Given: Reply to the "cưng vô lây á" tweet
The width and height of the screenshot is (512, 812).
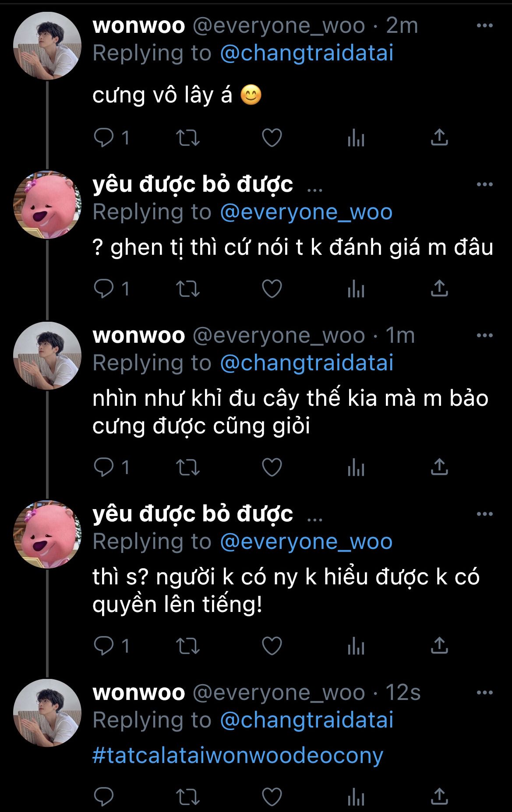Looking at the screenshot, I should [x=104, y=138].
